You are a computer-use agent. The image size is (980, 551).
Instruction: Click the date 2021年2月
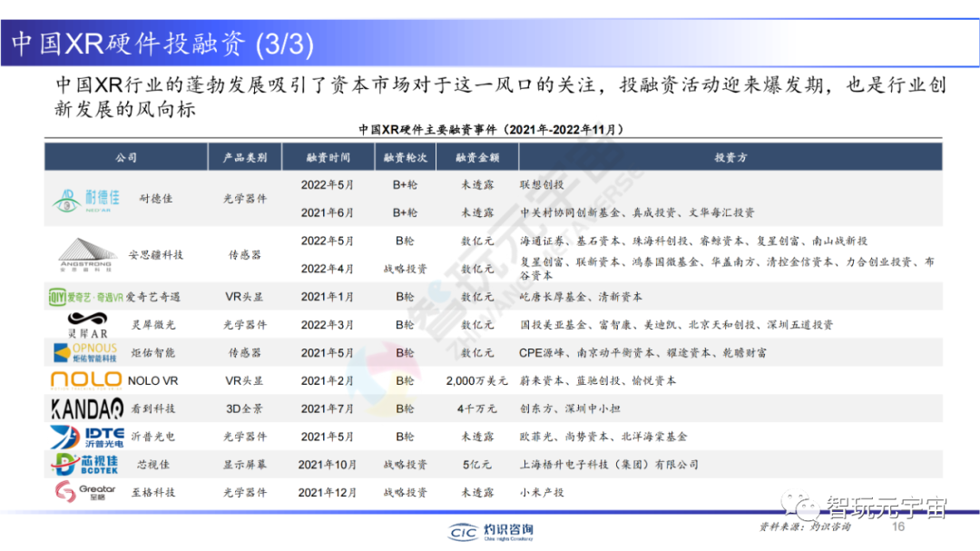(328, 380)
